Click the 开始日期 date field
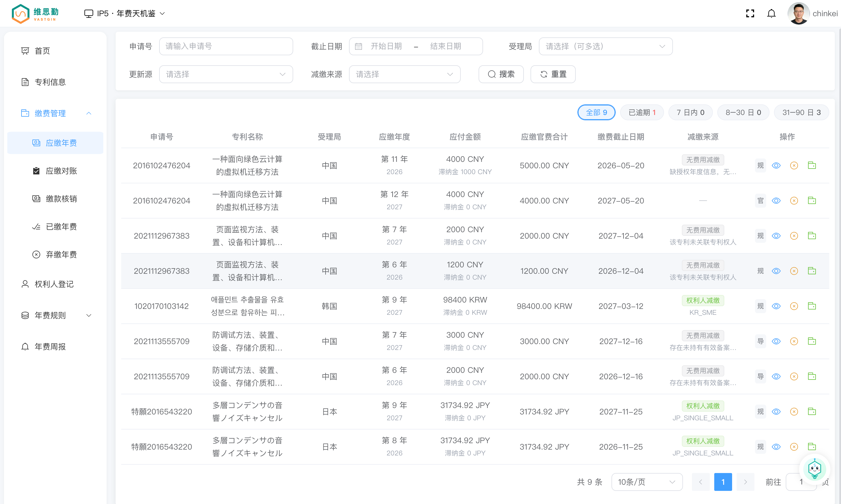Image resolution: width=841 pixels, height=504 pixels. 386,46
